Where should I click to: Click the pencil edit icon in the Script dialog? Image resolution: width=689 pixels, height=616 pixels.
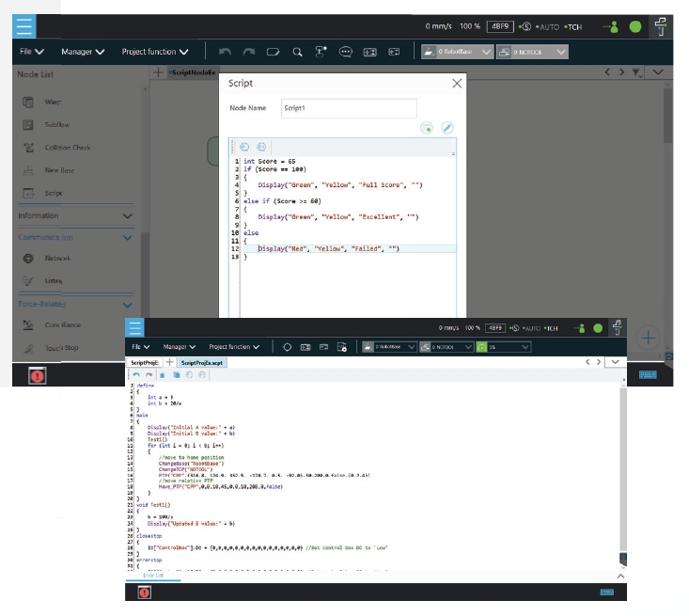coord(447,128)
